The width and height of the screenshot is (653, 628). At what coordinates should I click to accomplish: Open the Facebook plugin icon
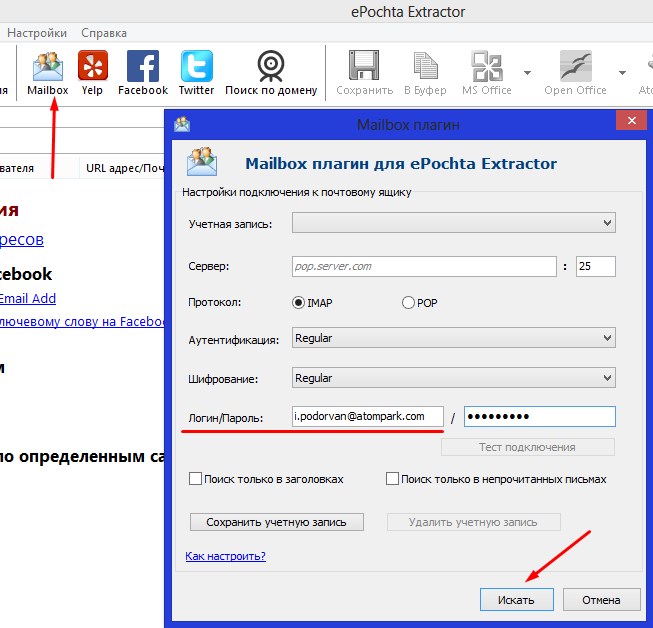click(143, 66)
